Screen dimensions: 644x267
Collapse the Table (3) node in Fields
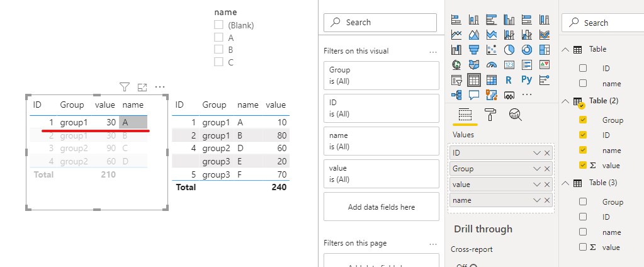pyautogui.click(x=565, y=183)
